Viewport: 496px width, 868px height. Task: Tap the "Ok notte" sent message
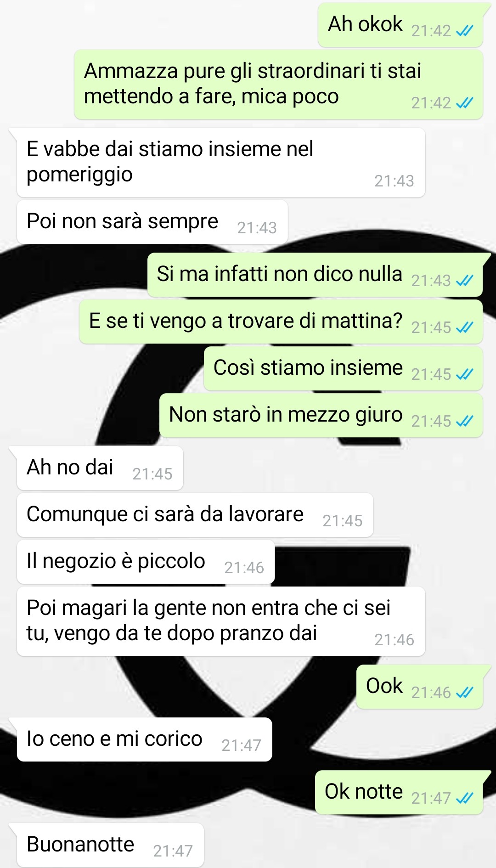coord(399,792)
